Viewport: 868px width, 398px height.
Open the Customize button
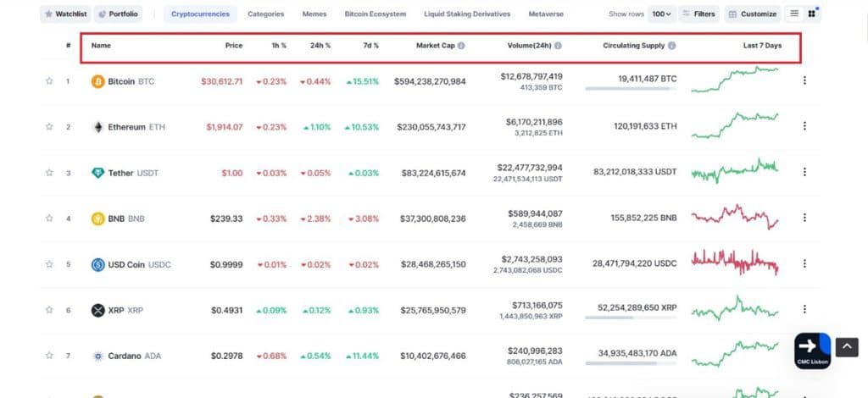click(x=753, y=14)
